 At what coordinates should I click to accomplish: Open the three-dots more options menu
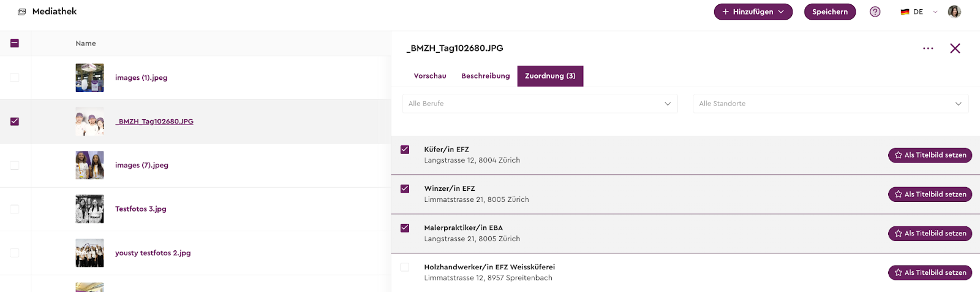point(928,48)
